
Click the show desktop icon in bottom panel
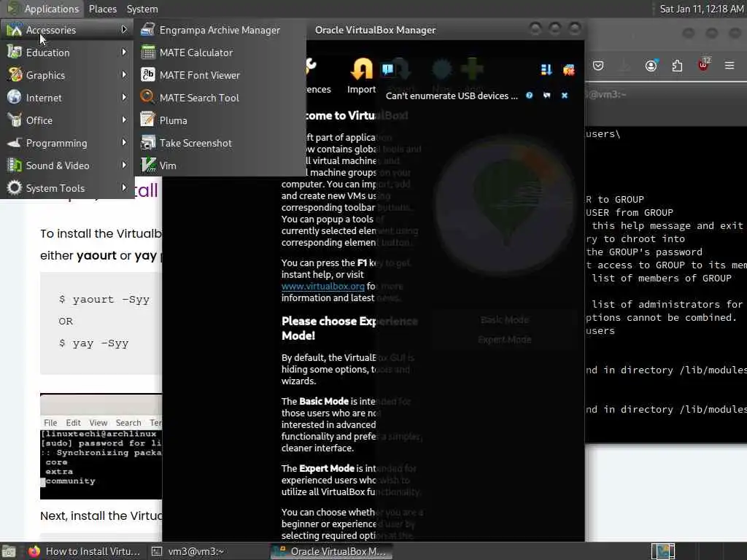click(x=9, y=551)
